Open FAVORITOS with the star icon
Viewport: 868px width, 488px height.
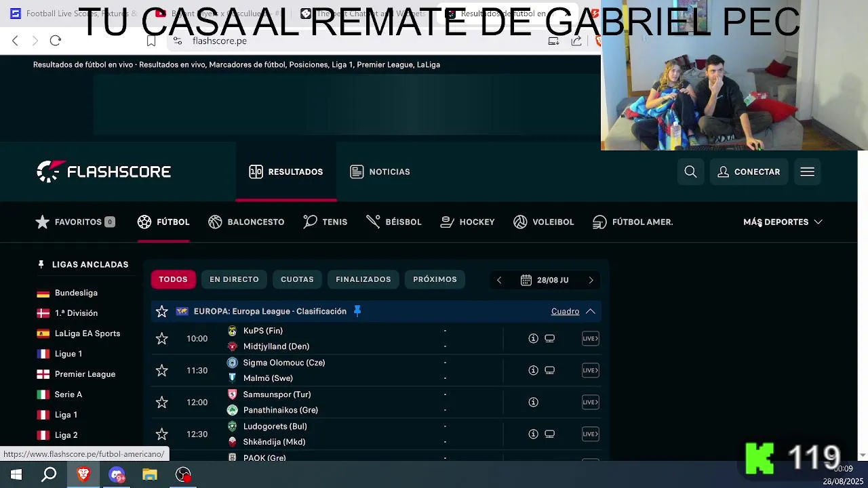(75, 222)
